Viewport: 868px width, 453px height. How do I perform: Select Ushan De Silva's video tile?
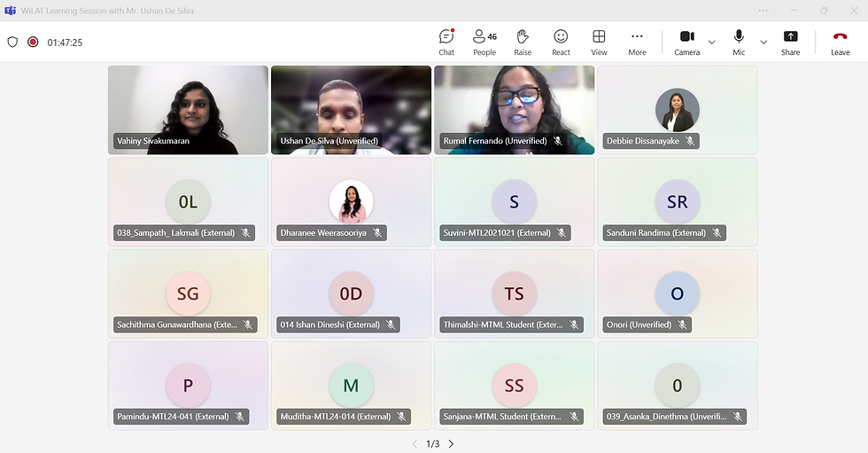click(x=351, y=110)
